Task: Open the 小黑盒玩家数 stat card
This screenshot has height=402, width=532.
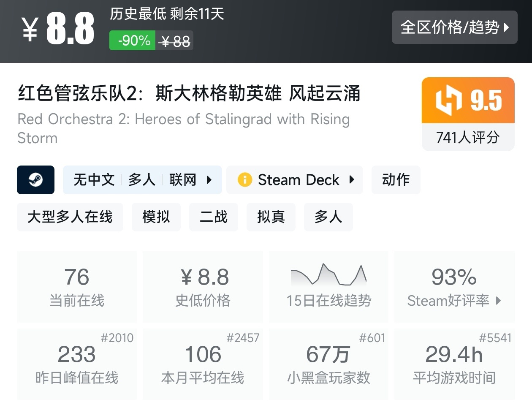Action: click(328, 364)
